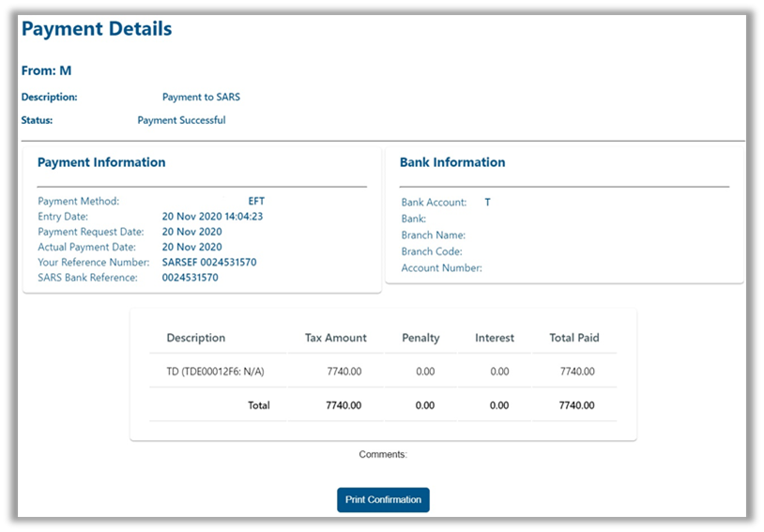
Task: Click the bold 'Total' row label
Action: pos(259,405)
